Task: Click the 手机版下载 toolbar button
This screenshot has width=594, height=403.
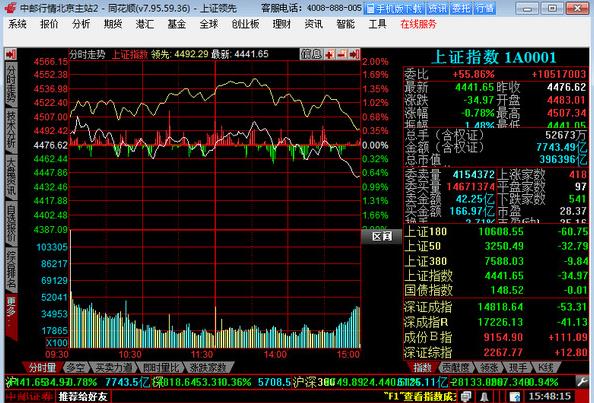Action: pos(395,8)
